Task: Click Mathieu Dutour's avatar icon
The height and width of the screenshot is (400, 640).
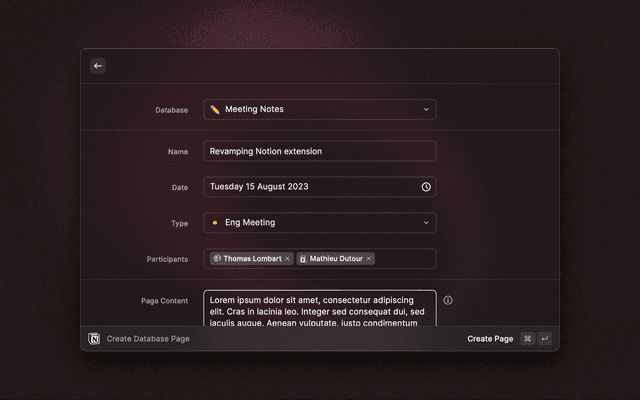Action: coord(303,259)
